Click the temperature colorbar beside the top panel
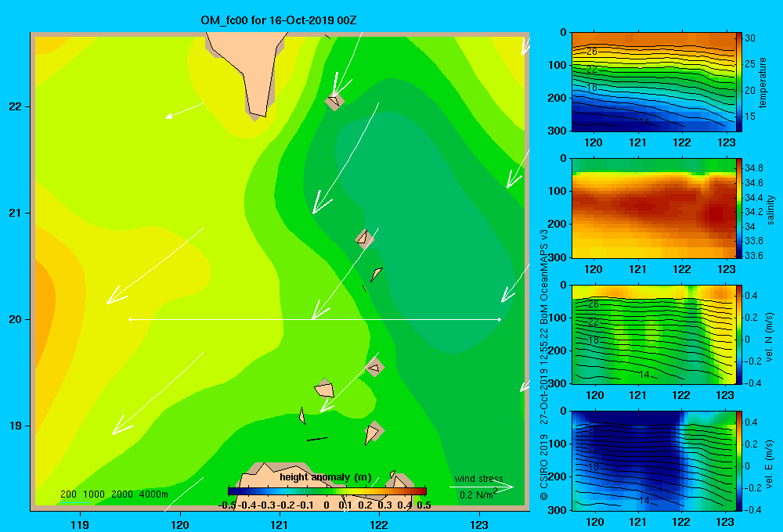The image size is (783, 532). click(x=739, y=82)
